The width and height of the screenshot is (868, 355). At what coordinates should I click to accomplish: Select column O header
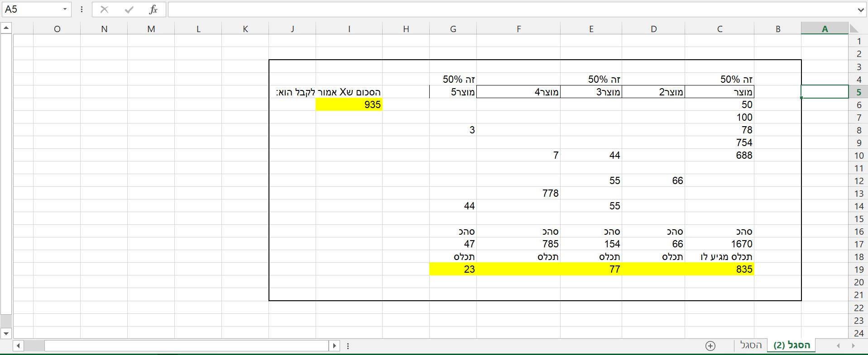point(57,28)
